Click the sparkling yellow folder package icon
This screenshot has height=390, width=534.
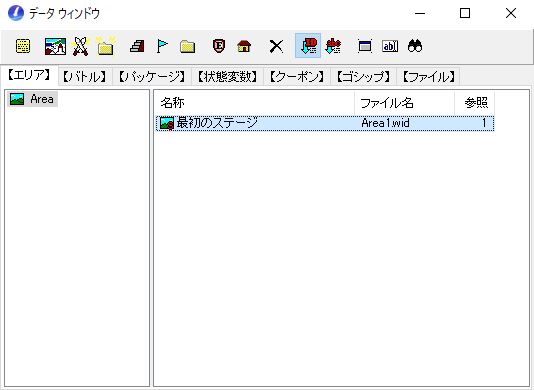click(105, 46)
